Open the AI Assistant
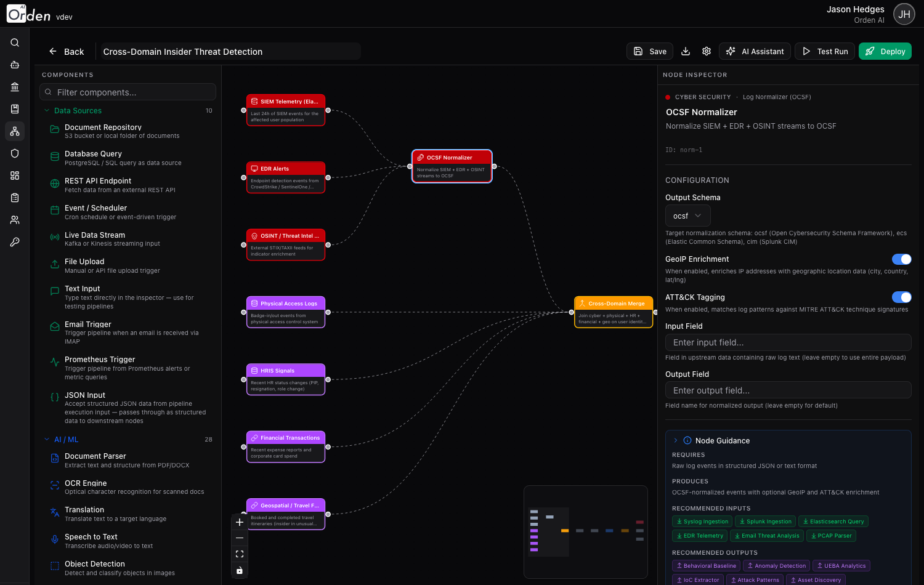 coord(755,51)
